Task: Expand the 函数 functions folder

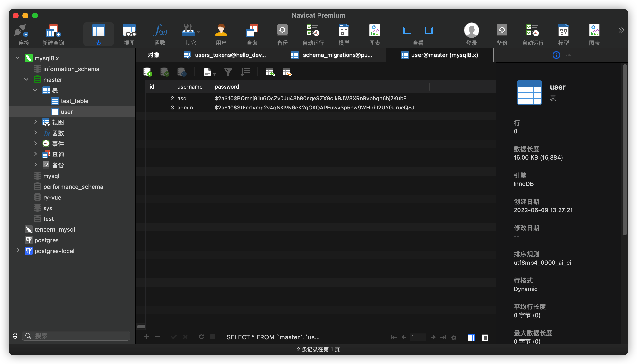Action: pos(36,133)
